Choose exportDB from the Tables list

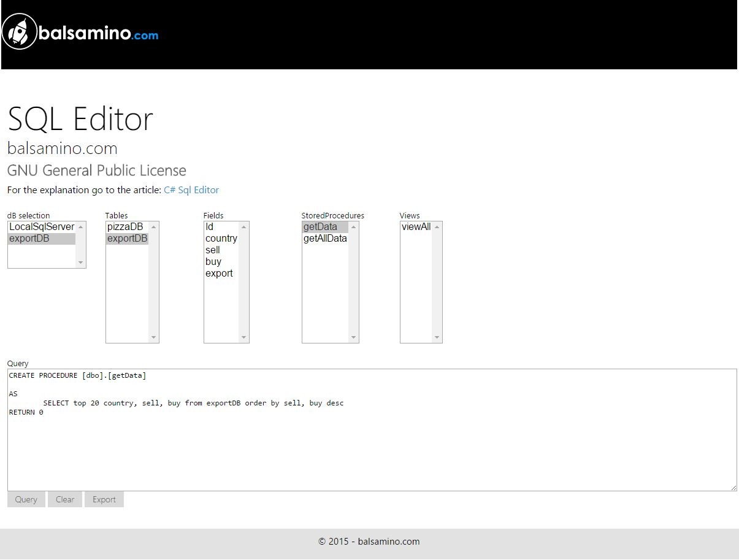[127, 239]
